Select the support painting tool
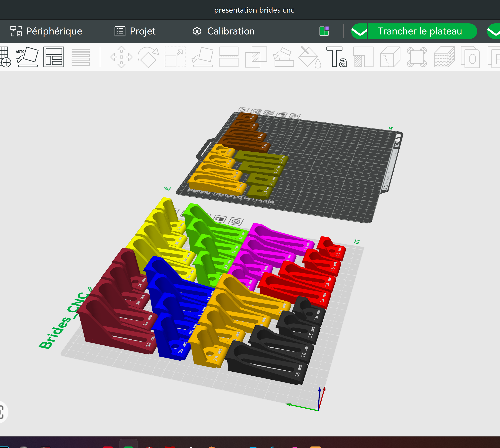This screenshot has height=448, width=500. click(283, 57)
